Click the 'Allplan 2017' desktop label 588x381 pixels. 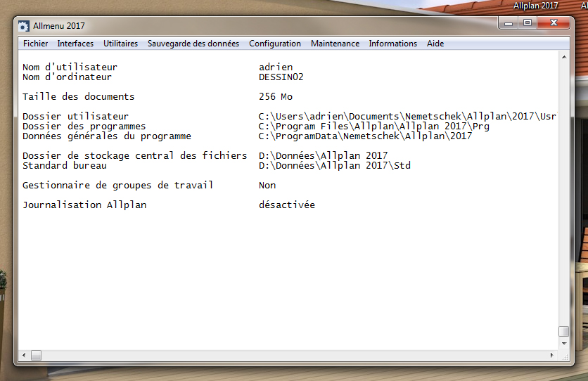(535, 6)
